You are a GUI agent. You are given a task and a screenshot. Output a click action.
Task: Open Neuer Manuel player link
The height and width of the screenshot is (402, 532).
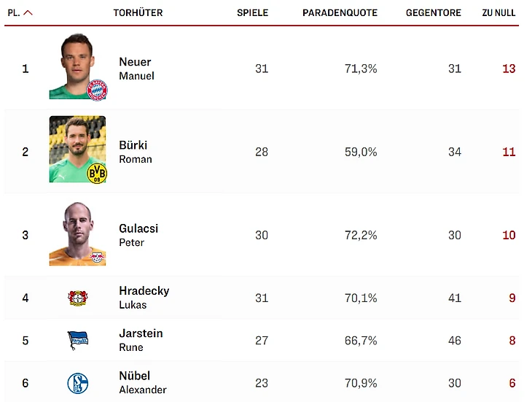coord(136,69)
